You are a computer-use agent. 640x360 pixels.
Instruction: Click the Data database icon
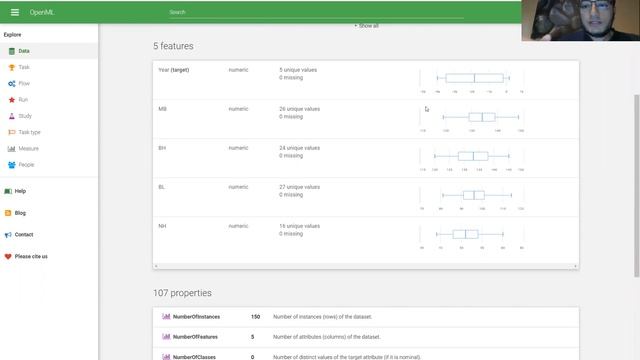(11, 51)
